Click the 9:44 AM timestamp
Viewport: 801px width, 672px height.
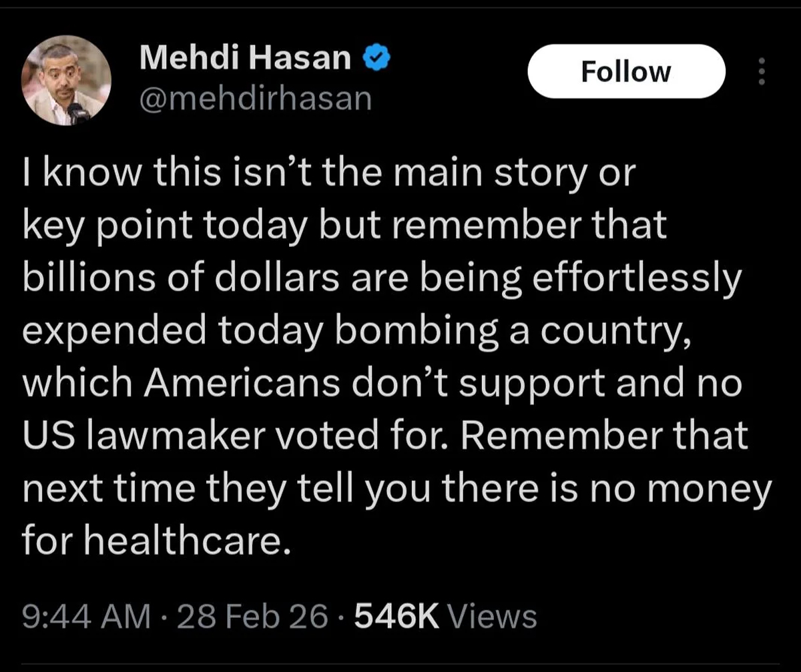point(86,616)
